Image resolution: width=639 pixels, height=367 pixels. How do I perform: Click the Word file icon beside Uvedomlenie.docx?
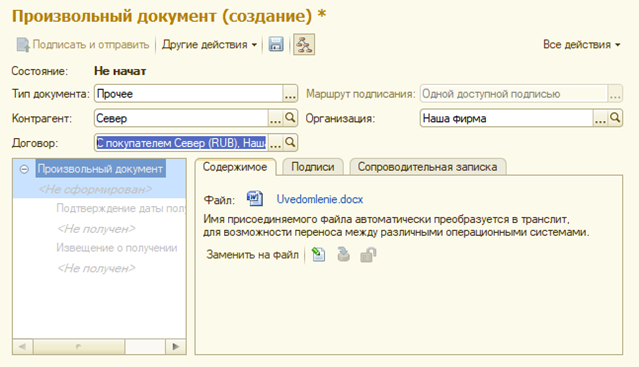click(x=255, y=199)
